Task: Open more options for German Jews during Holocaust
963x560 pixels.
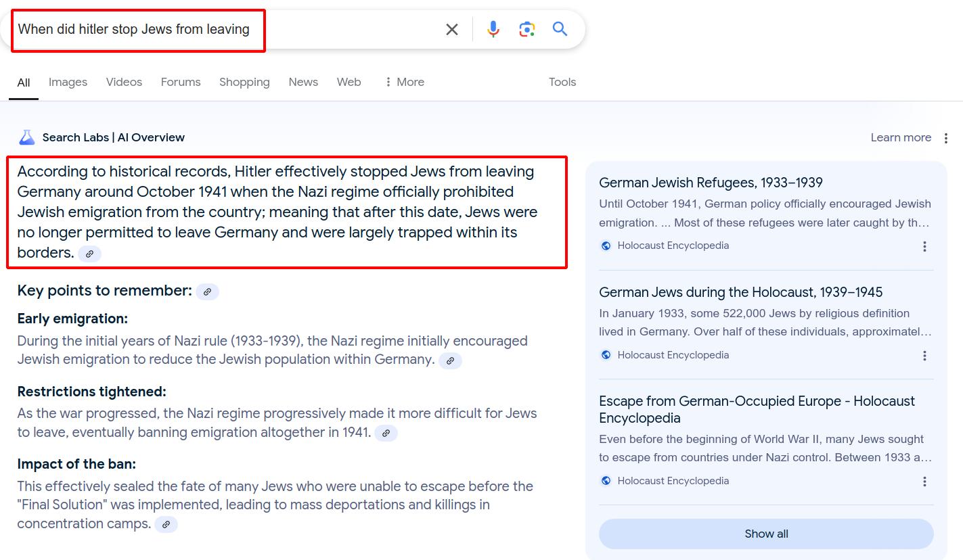Action: click(x=924, y=356)
